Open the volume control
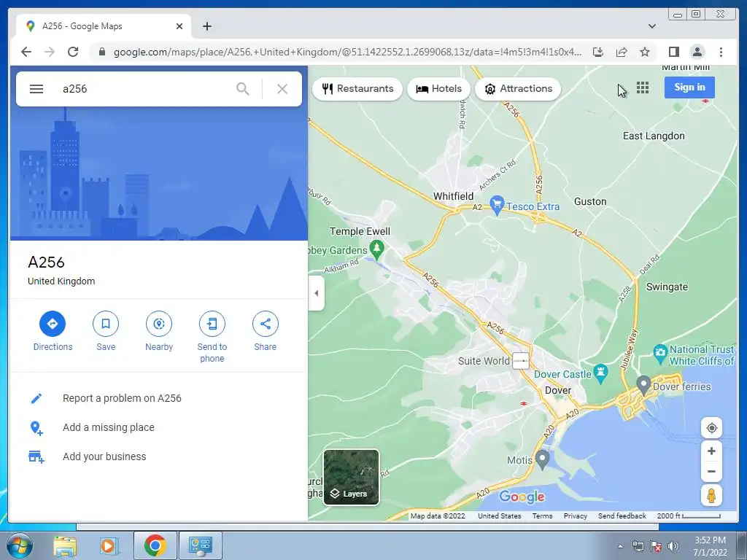This screenshot has width=747, height=560. [x=673, y=546]
